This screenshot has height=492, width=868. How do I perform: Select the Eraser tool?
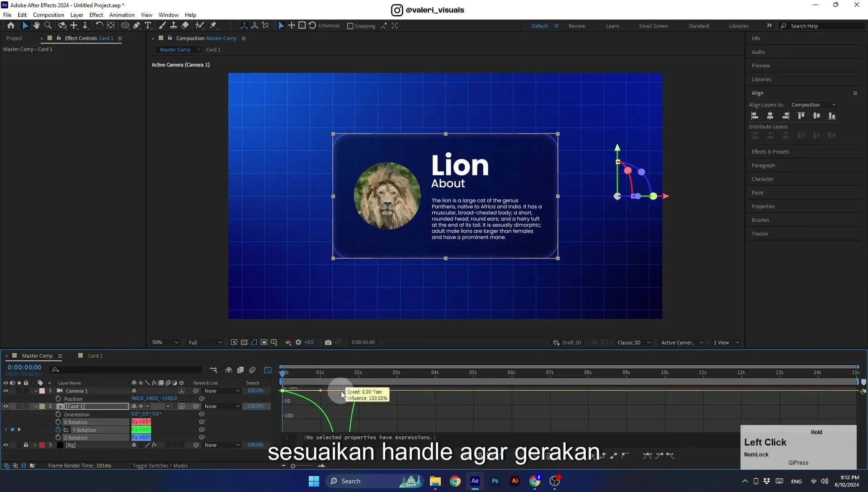[185, 26]
